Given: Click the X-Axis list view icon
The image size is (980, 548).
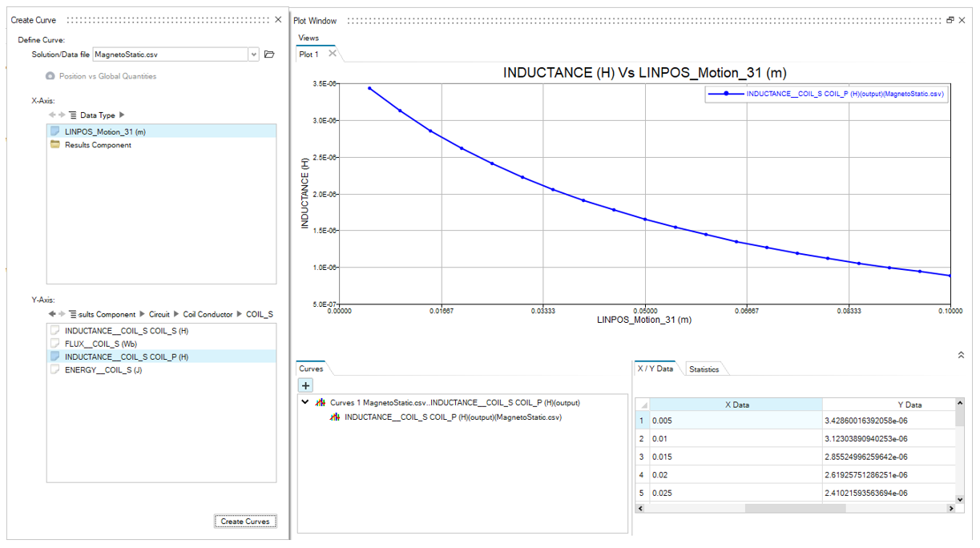Looking at the screenshot, I should click(x=73, y=115).
